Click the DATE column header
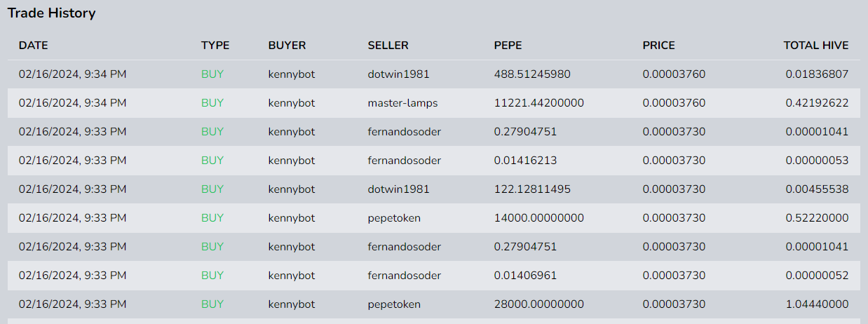This screenshot has height=324, width=868. (33, 46)
